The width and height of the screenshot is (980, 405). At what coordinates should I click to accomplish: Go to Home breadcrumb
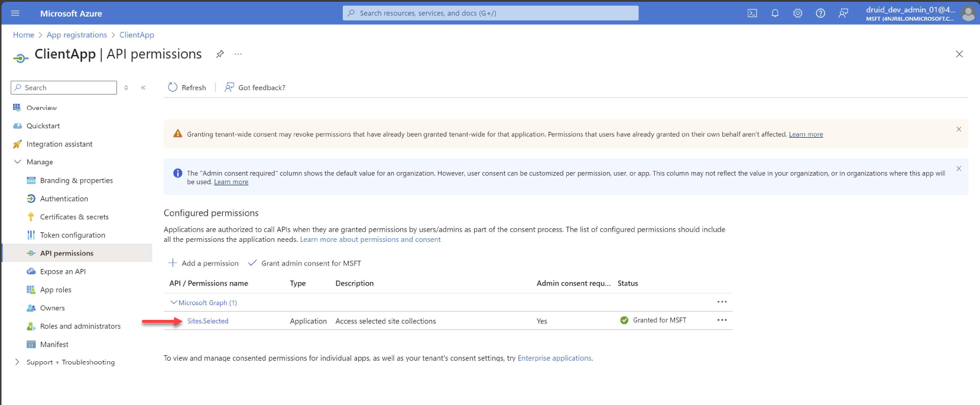(24, 35)
